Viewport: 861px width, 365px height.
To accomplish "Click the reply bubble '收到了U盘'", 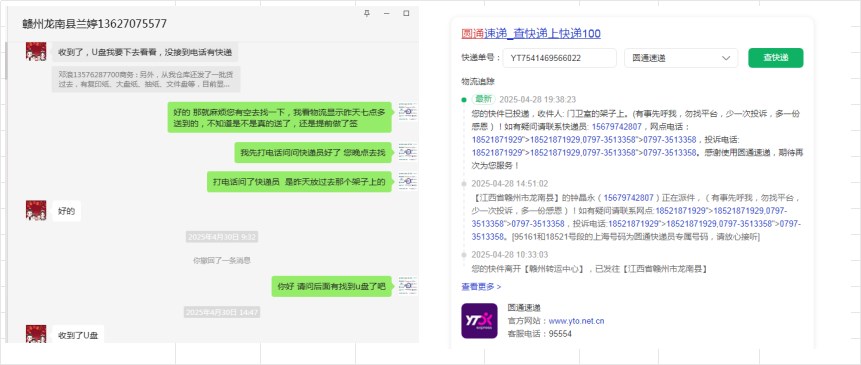I will pos(78,334).
